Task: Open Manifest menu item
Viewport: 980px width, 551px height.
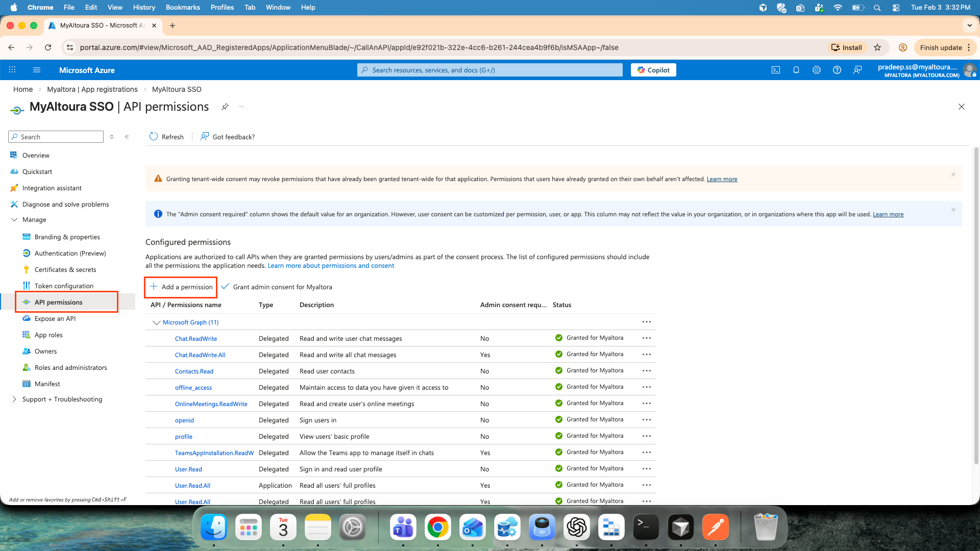Action: pos(47,384)
